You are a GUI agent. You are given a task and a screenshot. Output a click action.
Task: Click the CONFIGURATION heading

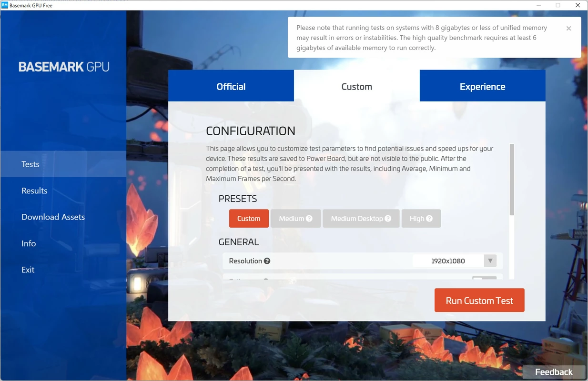(x=251, y=131)
